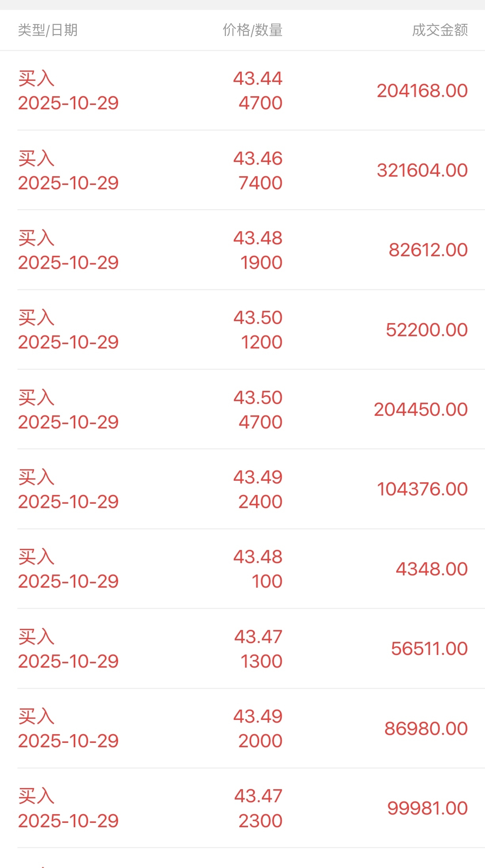485x868 pixels.
Task: Click 买入 label in the 4348.00 row
Action: pos(36,557)
